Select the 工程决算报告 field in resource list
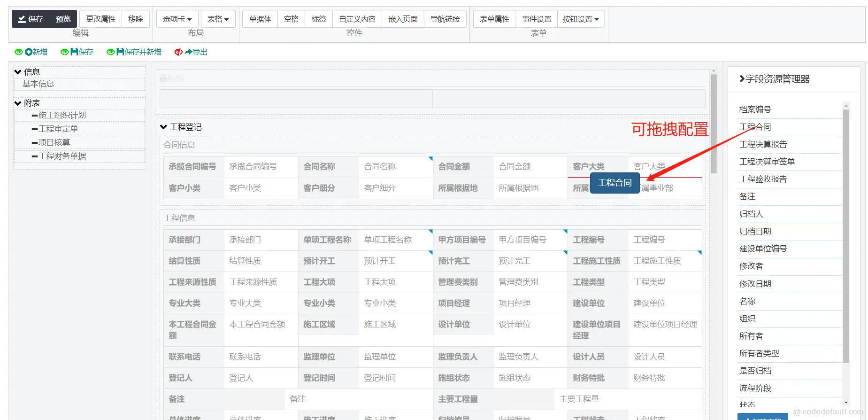868x420 pixels. (x=763, y=144)
